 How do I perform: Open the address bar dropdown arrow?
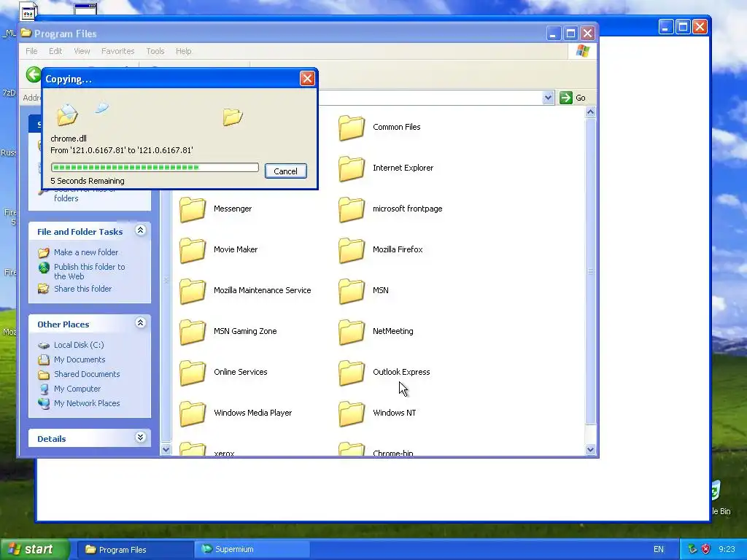point(548,98)
